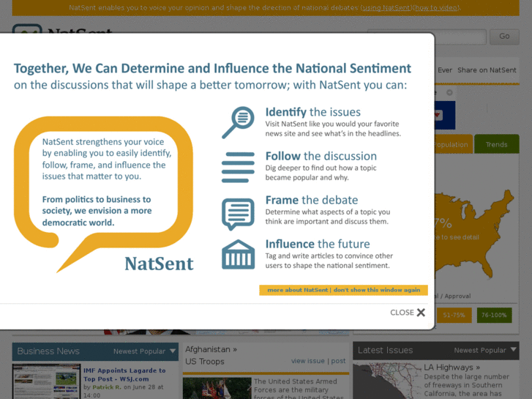This screenshot has height=399, width=532.
Task: Click the 'Ever' filter link
Action: pos(445,70)
